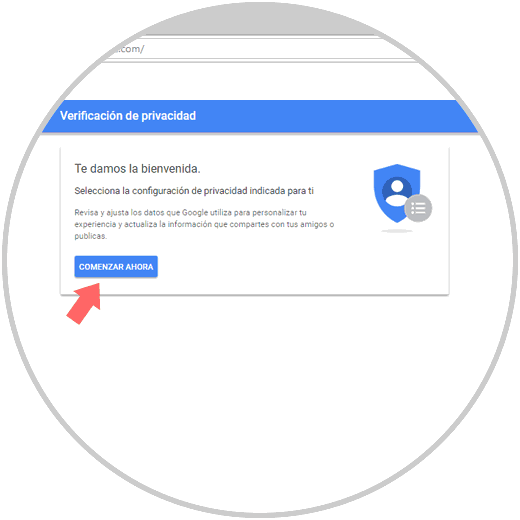Click the gray browser tab strip at top

click(260, 20)
